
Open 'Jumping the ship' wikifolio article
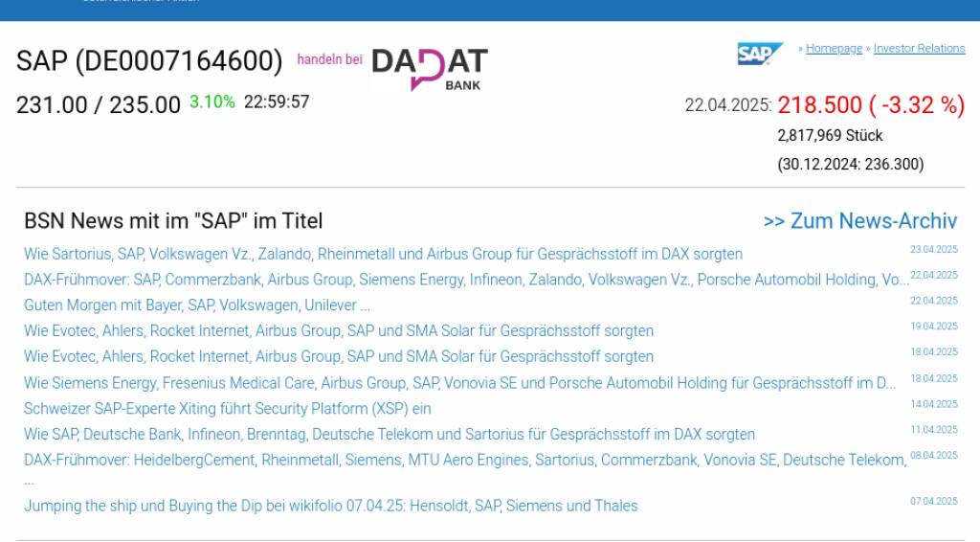click(x=330, y=506)
